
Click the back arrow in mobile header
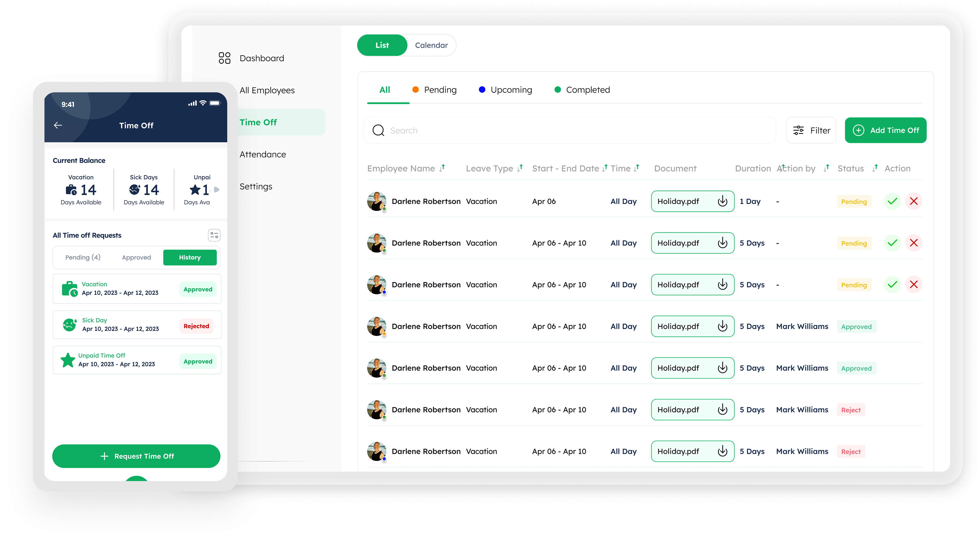pos(58,125)
